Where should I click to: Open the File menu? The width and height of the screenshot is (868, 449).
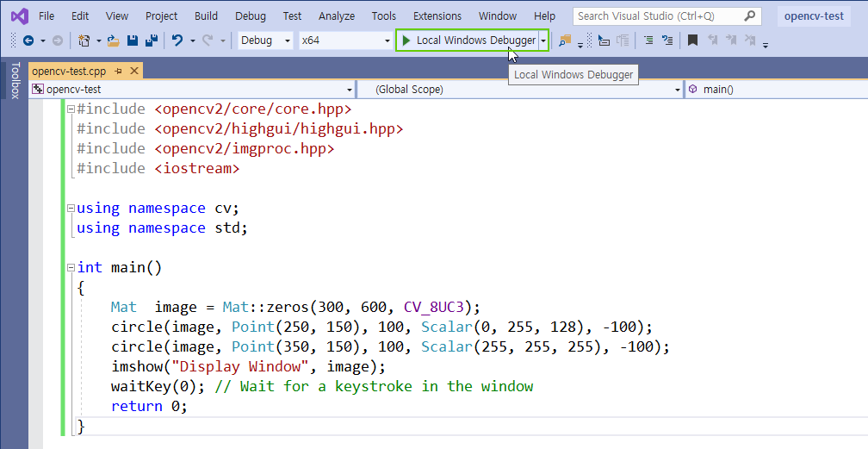tap(46, 16)
